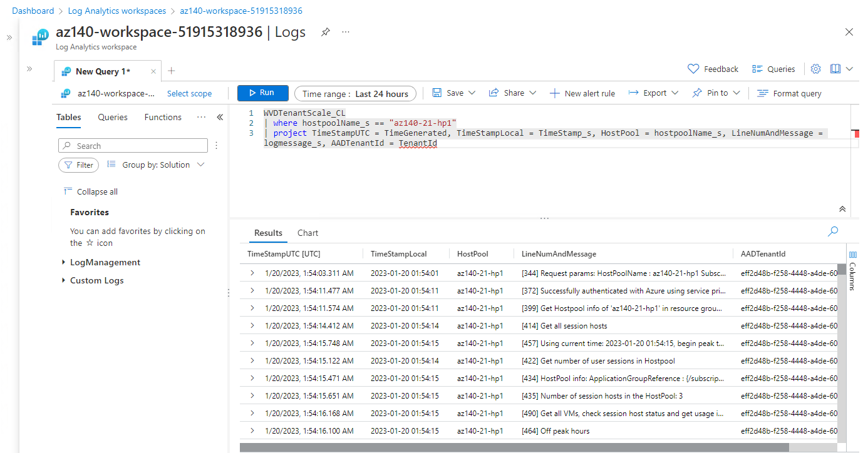Toggle the table Filter panel
Image resolution: width=868 pixels, height=453 pixels.
coord(78,165)
